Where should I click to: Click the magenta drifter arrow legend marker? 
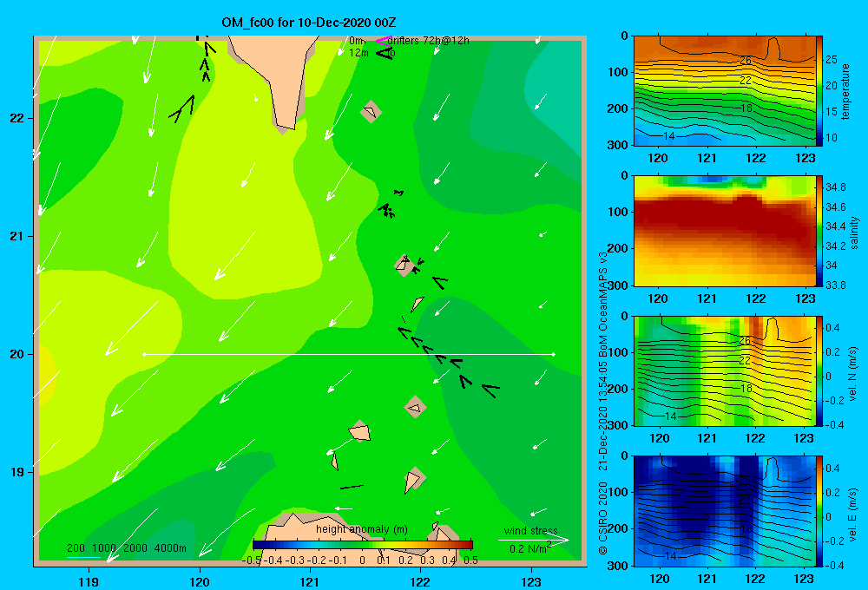click(383, 41)
